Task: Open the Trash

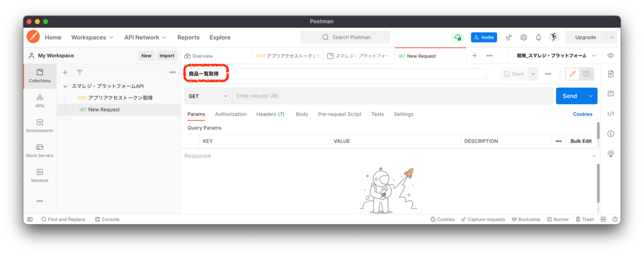Action: pyautogui.click(x=585, y=219)
